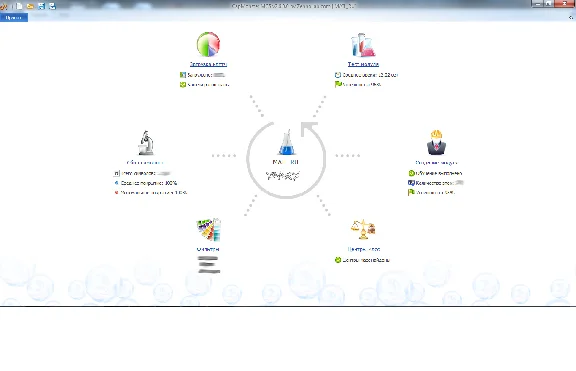Minimize the application window
The height and width of the screenshot is (371, 576).
pyautogui.click(x=537, y=4)
